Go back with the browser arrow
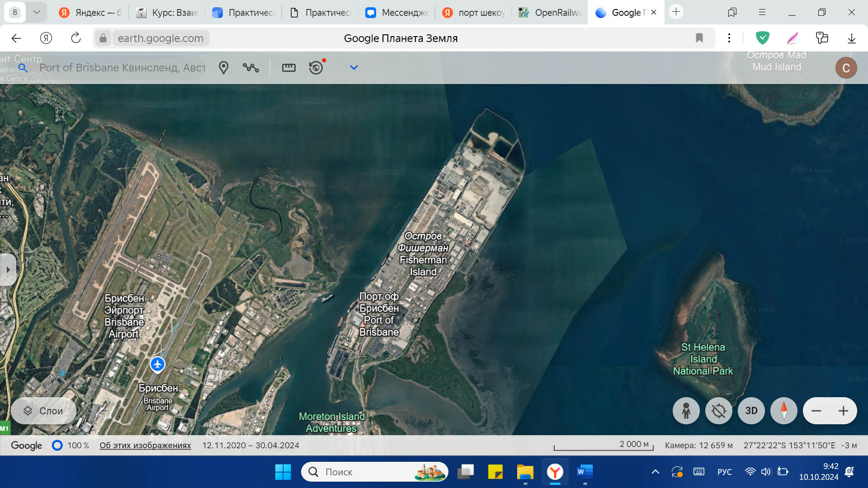The image size is (868, 488). tap(16, 38)
